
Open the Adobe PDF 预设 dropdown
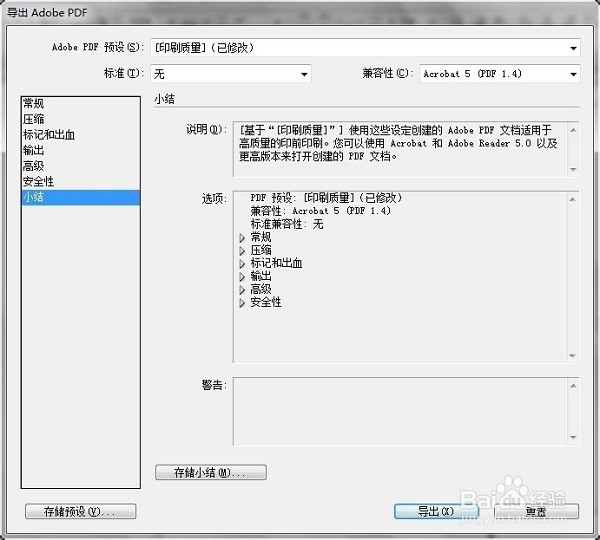click(365, 47)
